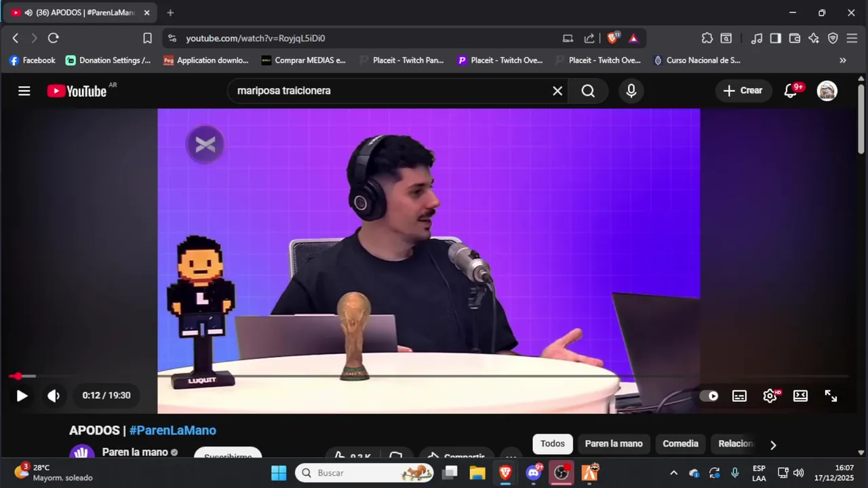This screenshot has height=488, width=868.
Task: Click the youtube.com address bar URL
Action: (256, 38)
